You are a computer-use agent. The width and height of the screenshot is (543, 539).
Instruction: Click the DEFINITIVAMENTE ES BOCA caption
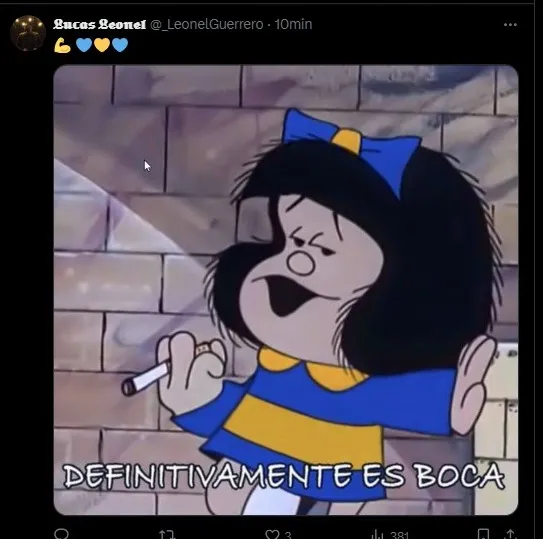tap(284, 476)
